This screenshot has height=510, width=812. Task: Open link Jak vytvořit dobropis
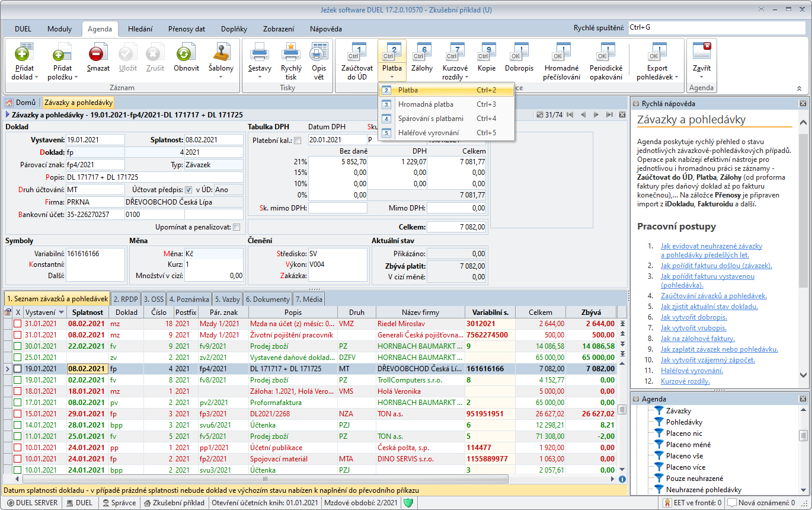coord(693,317)
